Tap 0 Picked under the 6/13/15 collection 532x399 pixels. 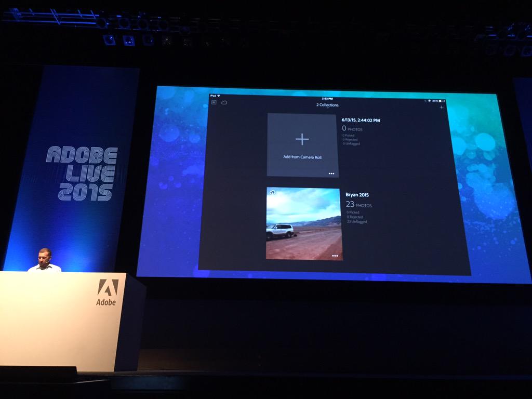(349, 136)
